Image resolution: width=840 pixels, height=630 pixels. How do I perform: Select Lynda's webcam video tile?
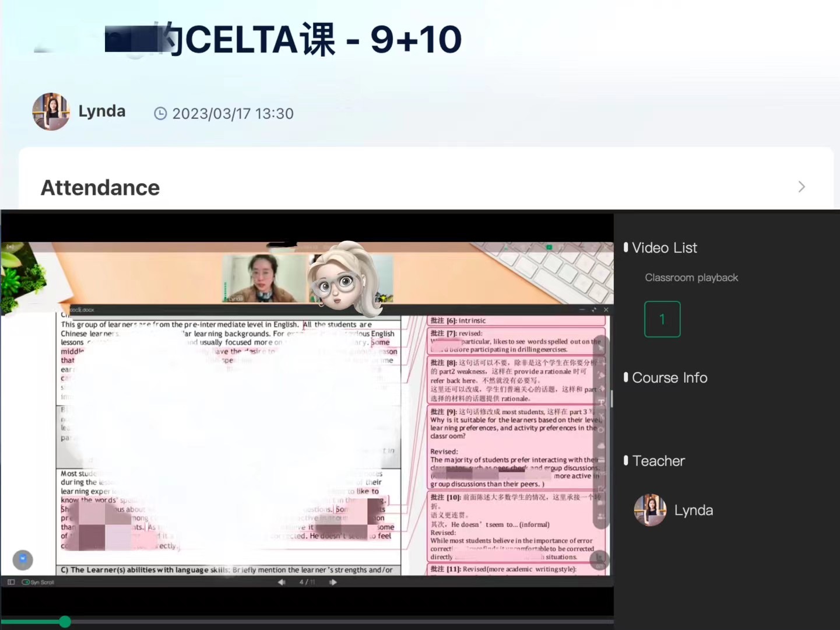[265, 278]
